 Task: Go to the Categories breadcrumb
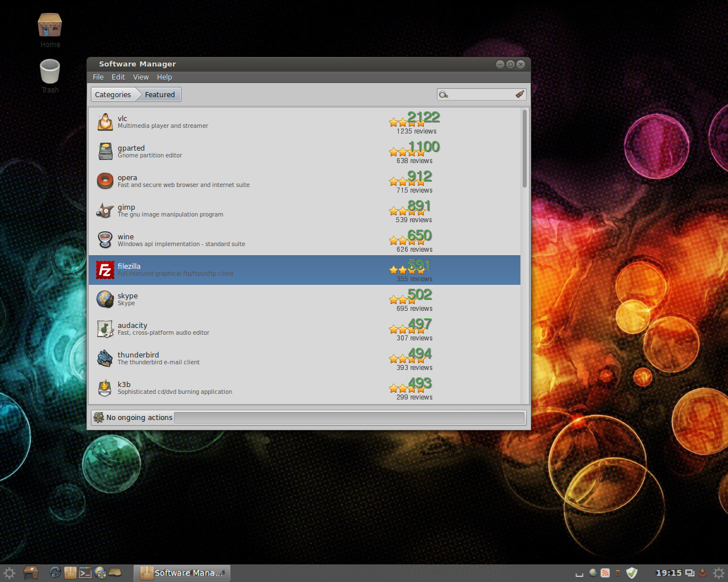tap(113, 94)
